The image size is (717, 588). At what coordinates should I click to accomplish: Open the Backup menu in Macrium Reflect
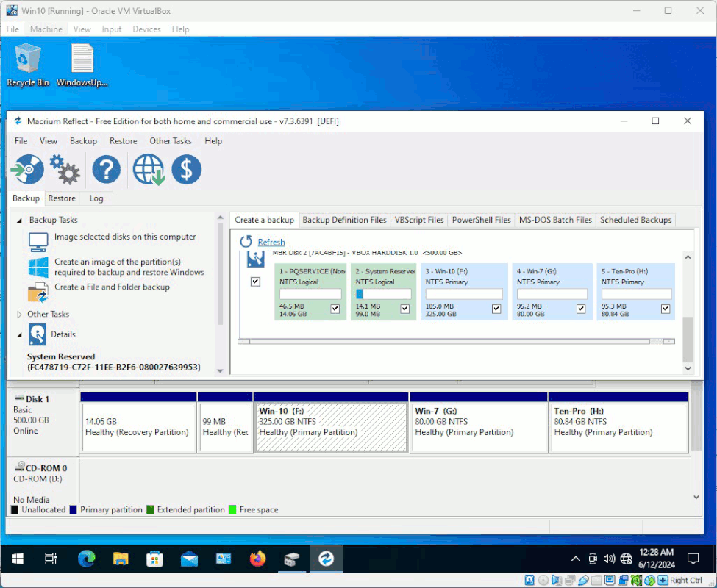pos(83,140)
